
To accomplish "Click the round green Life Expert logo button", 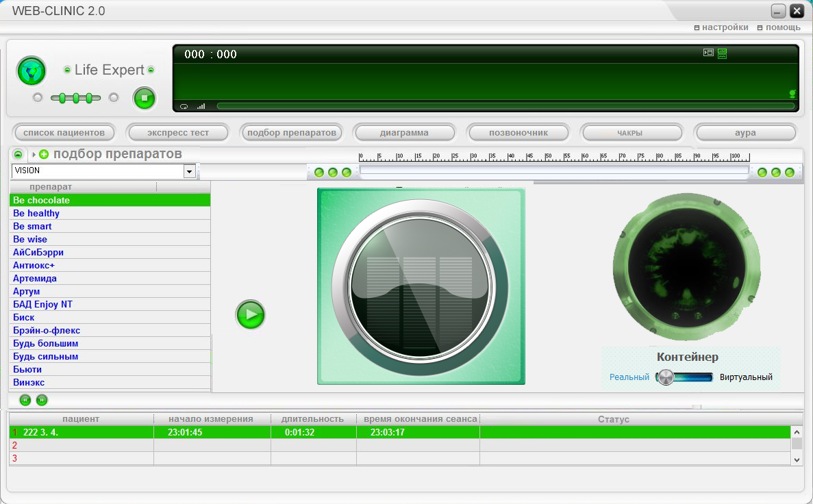I will (x=32, y=71).
